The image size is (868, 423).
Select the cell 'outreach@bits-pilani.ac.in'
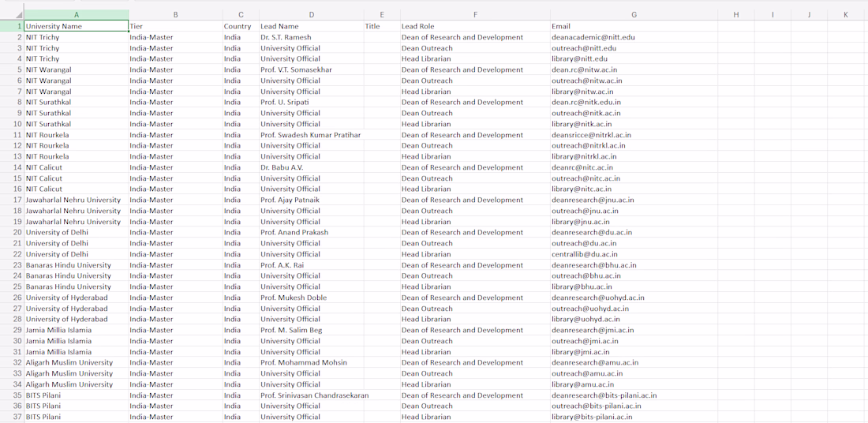tap(634, 406)
